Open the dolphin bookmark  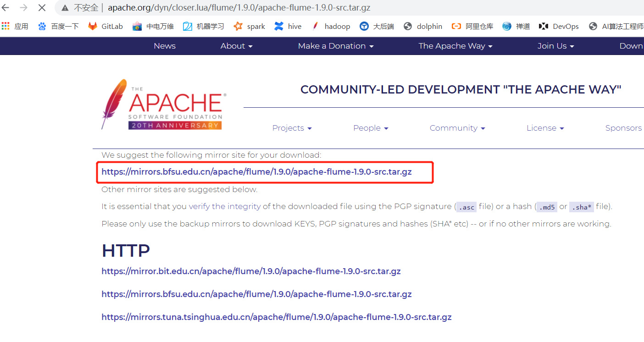422,26
